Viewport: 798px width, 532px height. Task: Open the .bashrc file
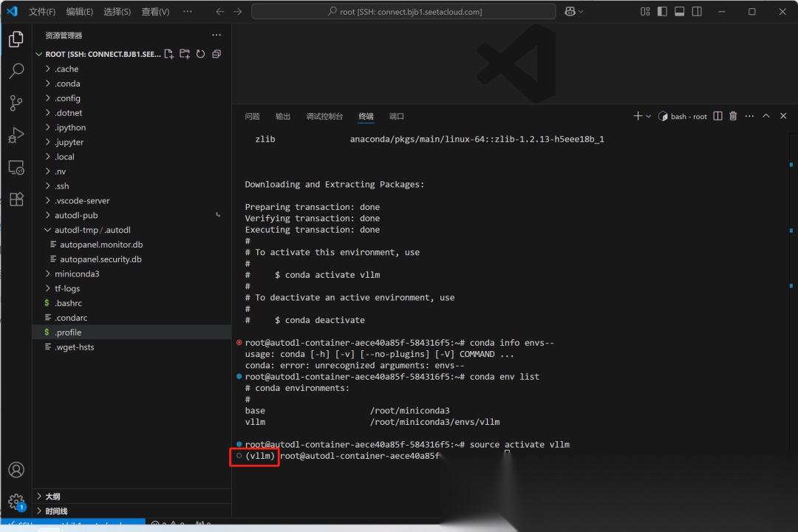(132, 303)
